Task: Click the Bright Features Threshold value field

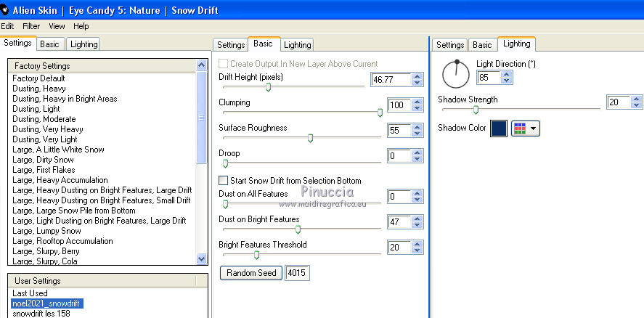Action: tap(399, 248)
